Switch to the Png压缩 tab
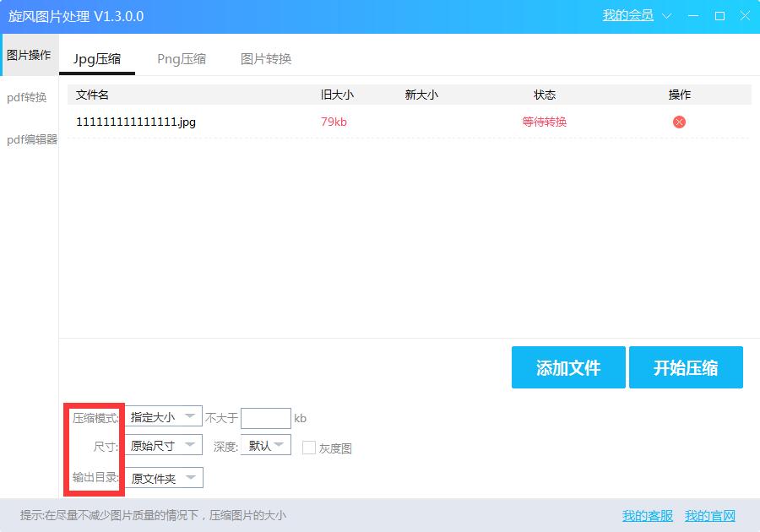The image size is (760, 532). [x=181, y=59]
